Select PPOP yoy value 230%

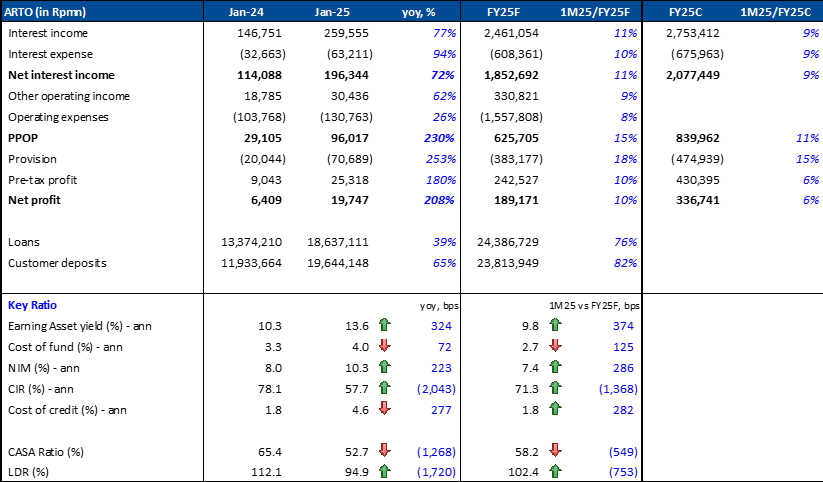coord(439,138)
